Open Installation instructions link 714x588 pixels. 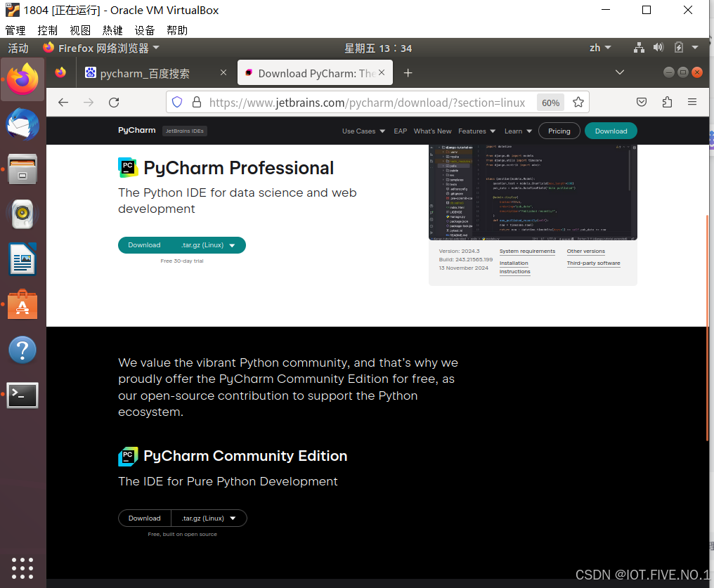[515, 267]
